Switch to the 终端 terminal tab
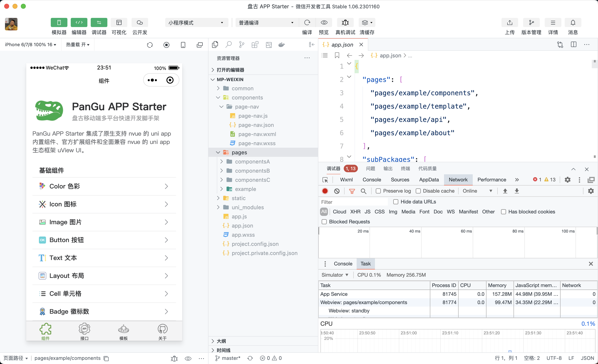The image size is (598, 364). [x=405, y=168]
